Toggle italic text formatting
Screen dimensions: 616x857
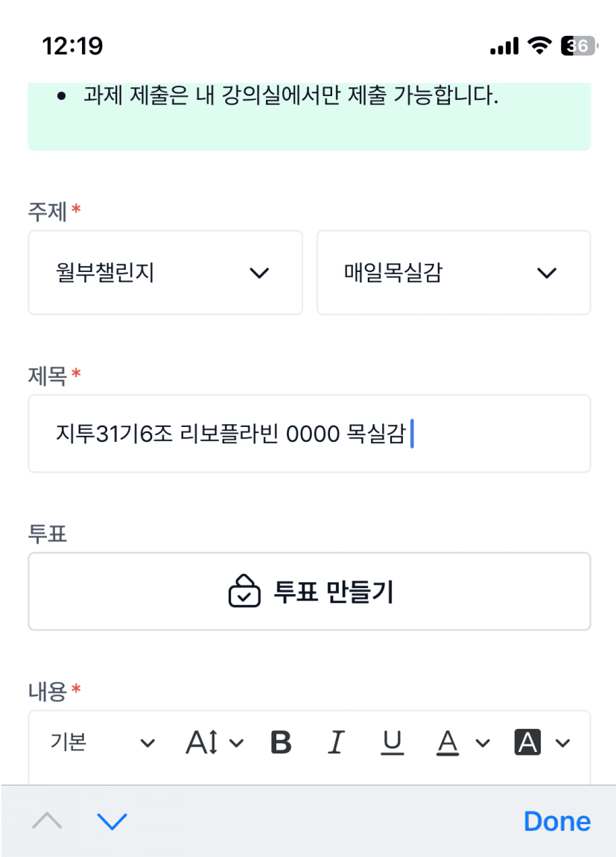point(337,742)
